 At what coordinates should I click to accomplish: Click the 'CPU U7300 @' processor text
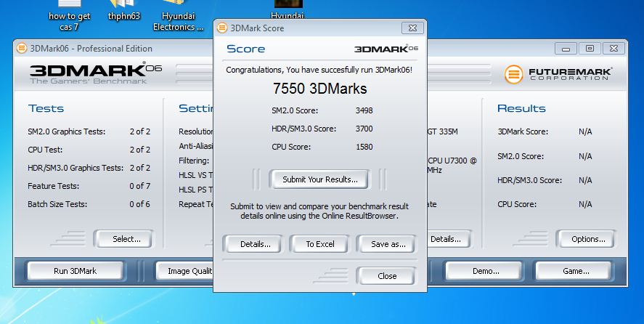[452, 161]
